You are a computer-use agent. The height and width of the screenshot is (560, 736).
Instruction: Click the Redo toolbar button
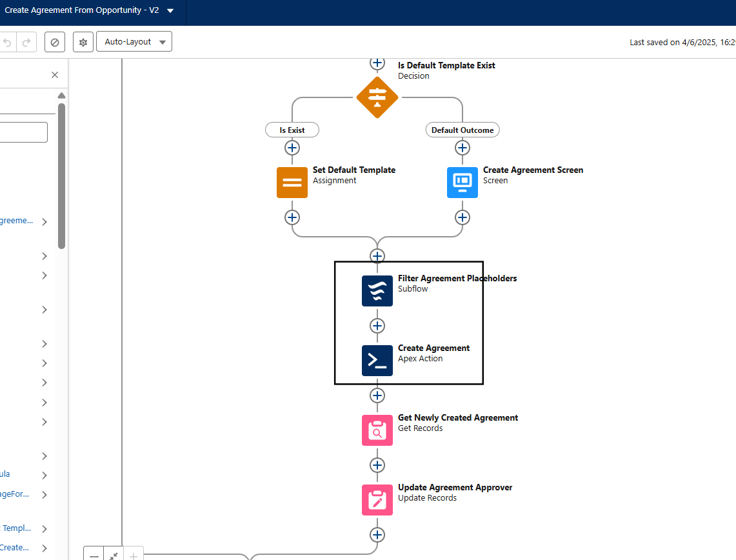coord(26,42)
